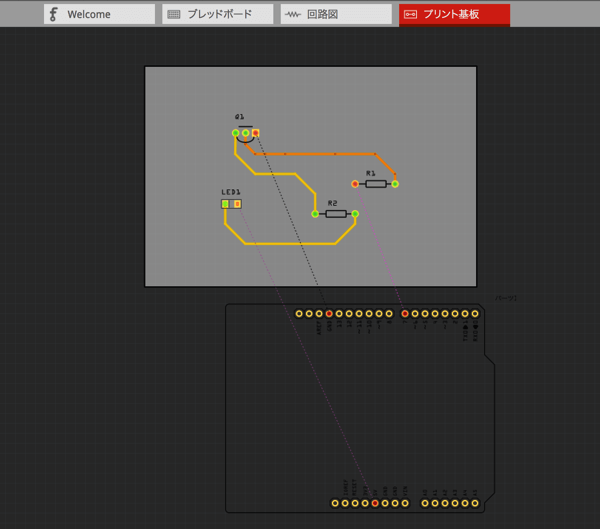This screenshot has width=600, height=529.
Task: Click the orange right pad of LED1
Action: pos(237,204)
